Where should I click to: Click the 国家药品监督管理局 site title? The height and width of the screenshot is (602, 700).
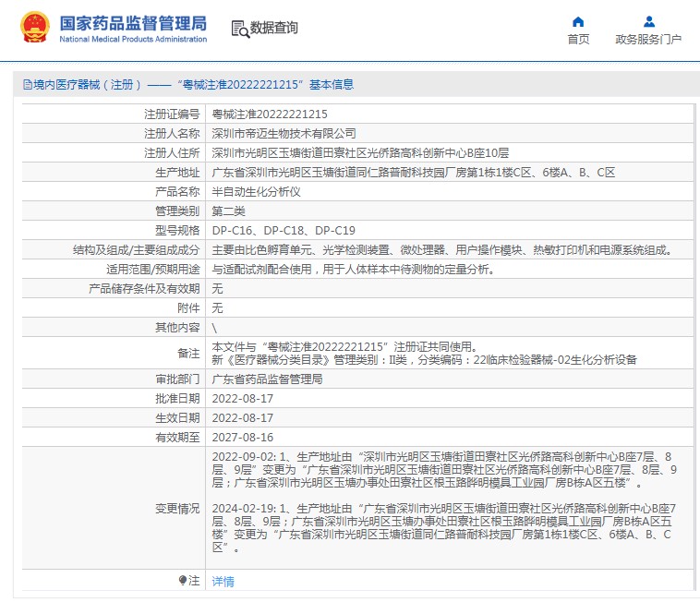coord(133,24)
